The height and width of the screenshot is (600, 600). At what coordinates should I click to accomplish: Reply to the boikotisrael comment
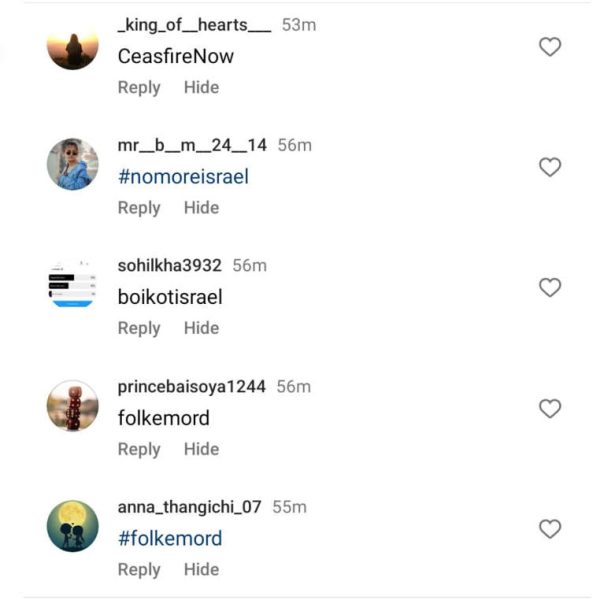(139, 328)
